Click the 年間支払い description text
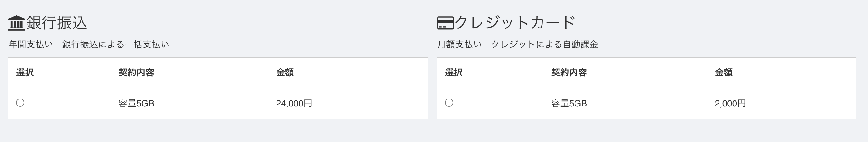Image resolution: width=868 pixels, height=142 pixels. pos(31,44)
